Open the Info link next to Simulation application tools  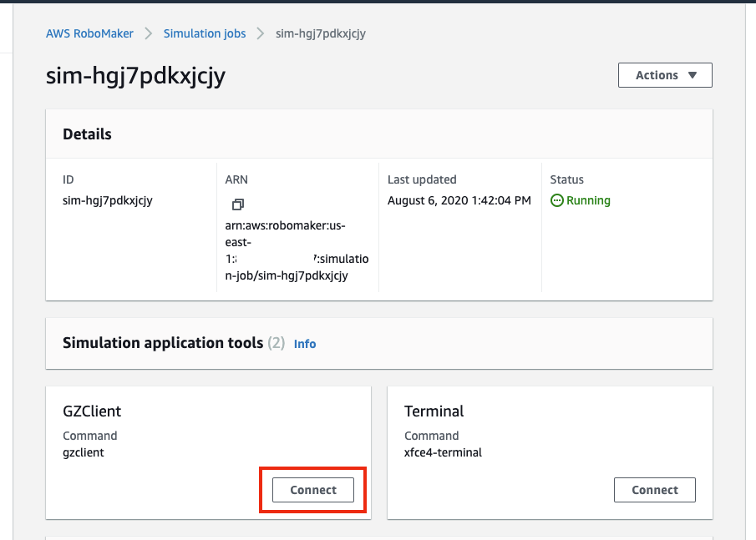305,344
